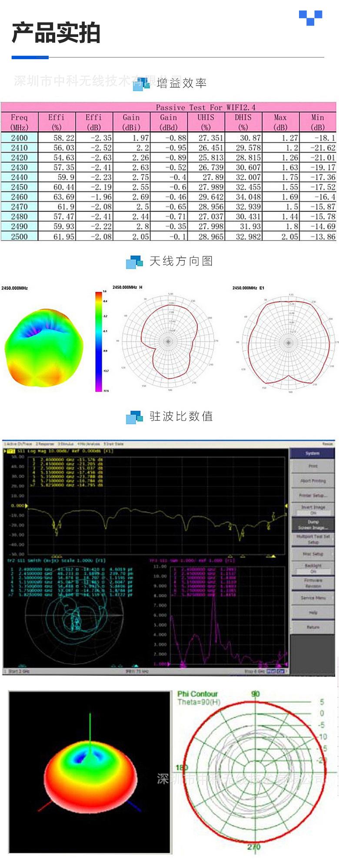Click the icon beside the 天线方向图 heading
Image resolution: width=339 pixels, height=868 pixels.
point(134,262)
